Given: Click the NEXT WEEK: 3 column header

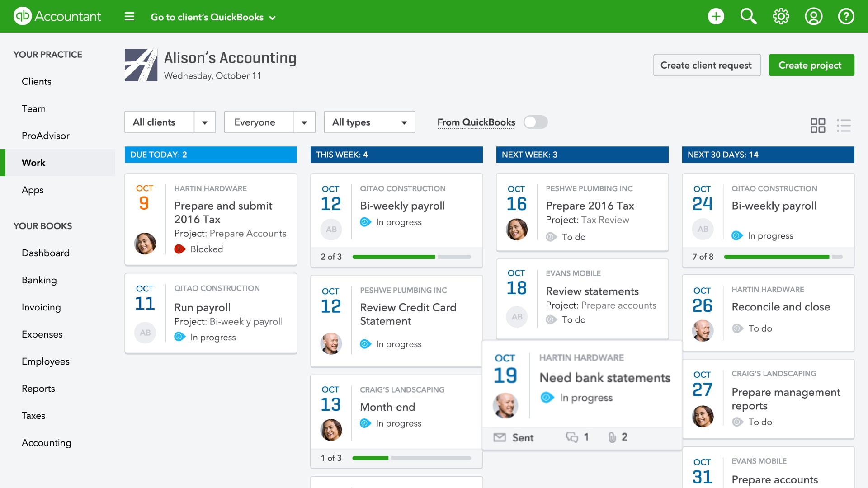Looking at the screenshot, I should [582, 155].
